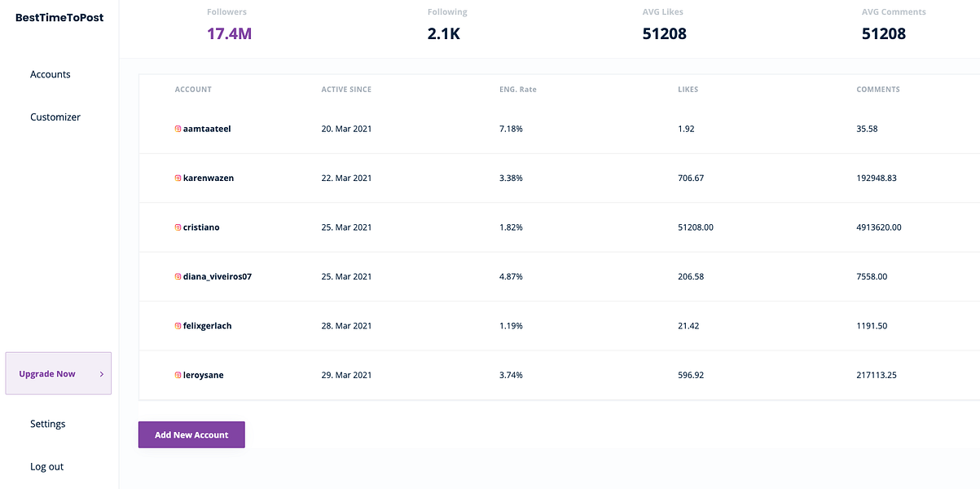Click Instagram icon beside aamtaateel
Image resolution: width=980 pixels, height=489 pixels.
click(178, 129)
